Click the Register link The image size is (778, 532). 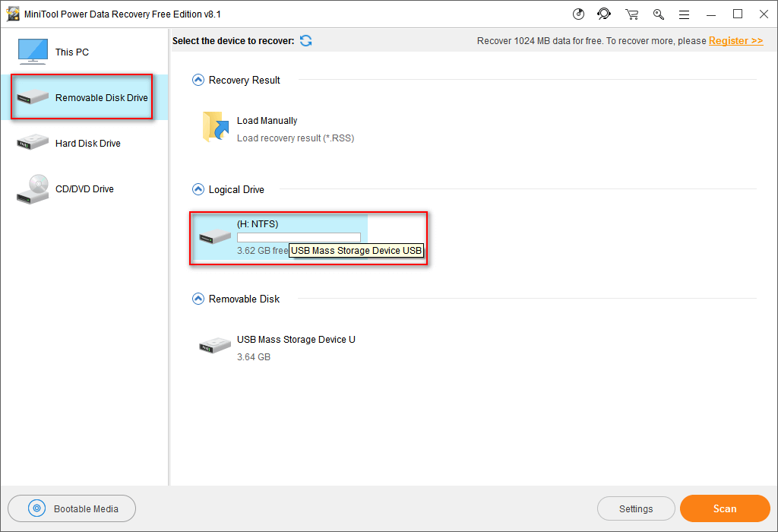735,41
